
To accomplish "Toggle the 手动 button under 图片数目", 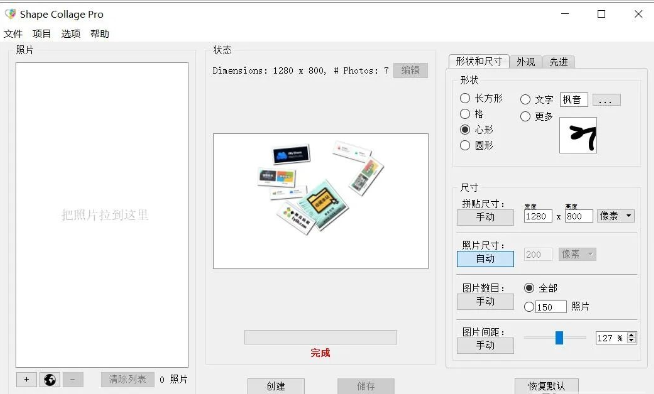I will 485,301.
